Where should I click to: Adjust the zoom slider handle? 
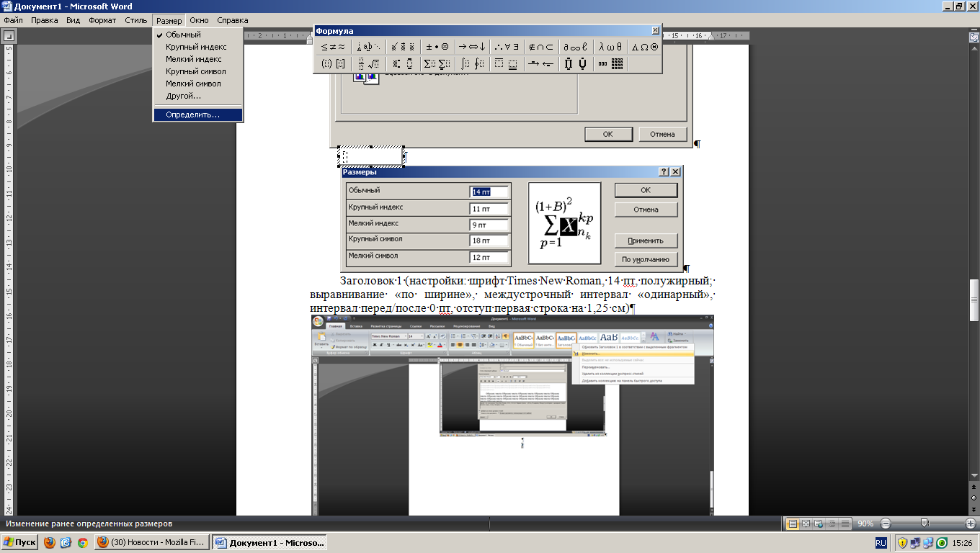click(x=925, y=523)
